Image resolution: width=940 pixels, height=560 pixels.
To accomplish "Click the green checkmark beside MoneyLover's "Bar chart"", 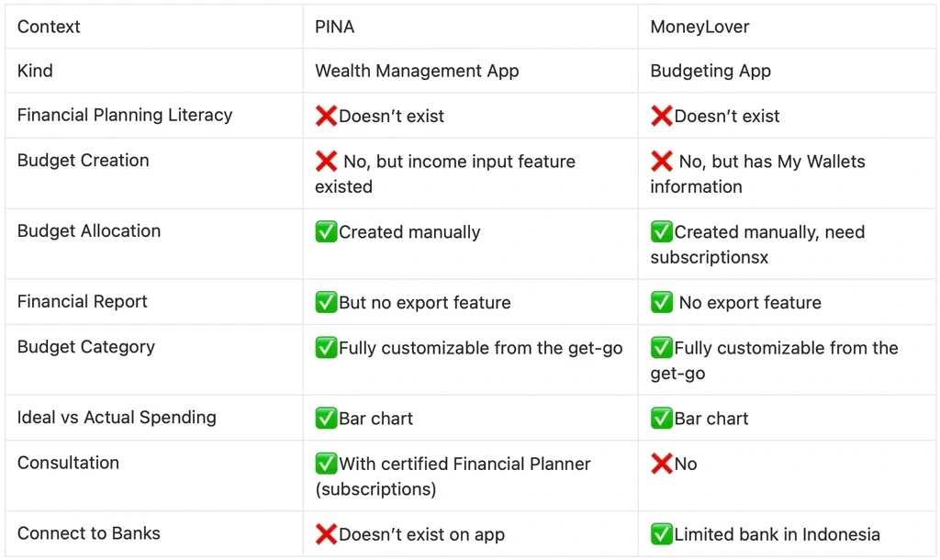I will (x=661, y=419).
